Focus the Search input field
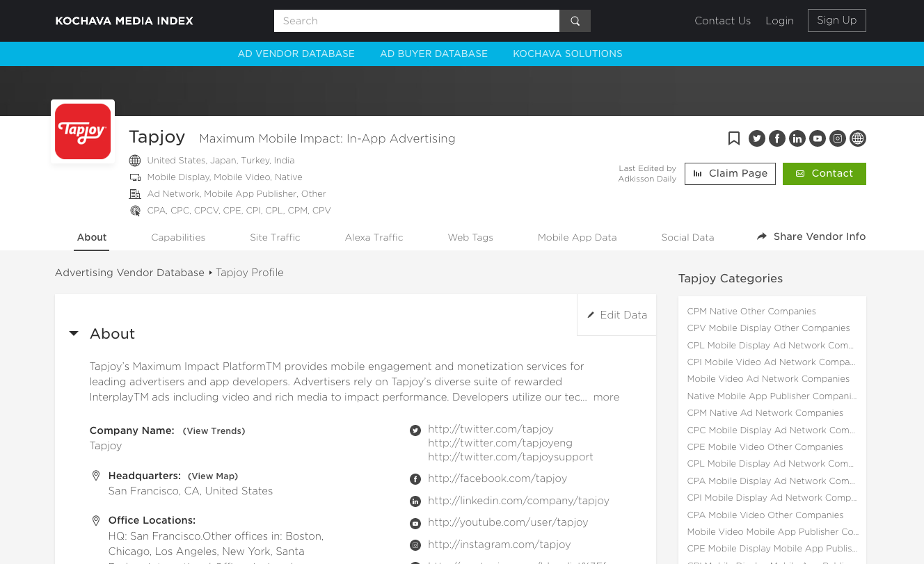 coord(417,21)
